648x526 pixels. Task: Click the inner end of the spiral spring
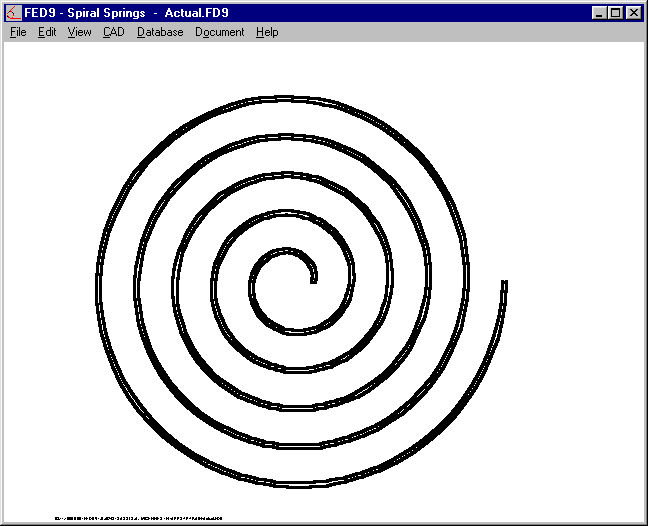314,280
